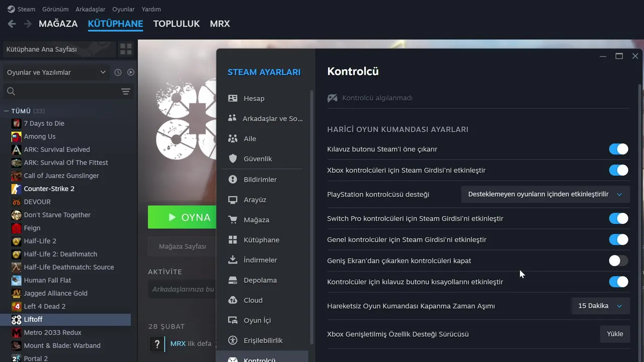
Task: Go forward with the right arrow
Action: click(x=28, y=24)
